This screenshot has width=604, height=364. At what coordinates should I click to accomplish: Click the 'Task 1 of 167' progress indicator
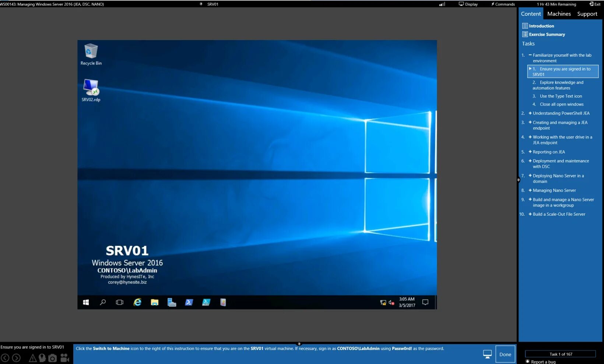pos(560,354)
